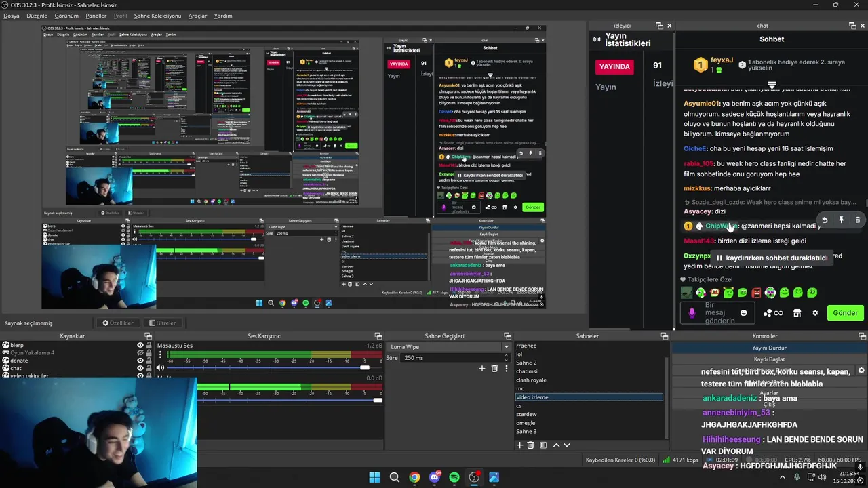868x488 pixels.
Task: Open the Paneller menu
Action: 96,16
